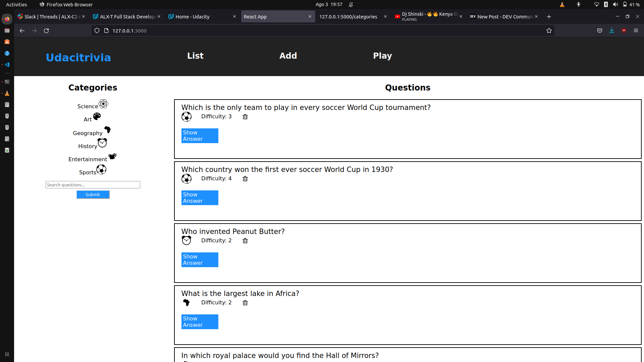The width and height of the screenshot is (644, 362).
Task: Save page to Pocket
Action: click(600, 31)
